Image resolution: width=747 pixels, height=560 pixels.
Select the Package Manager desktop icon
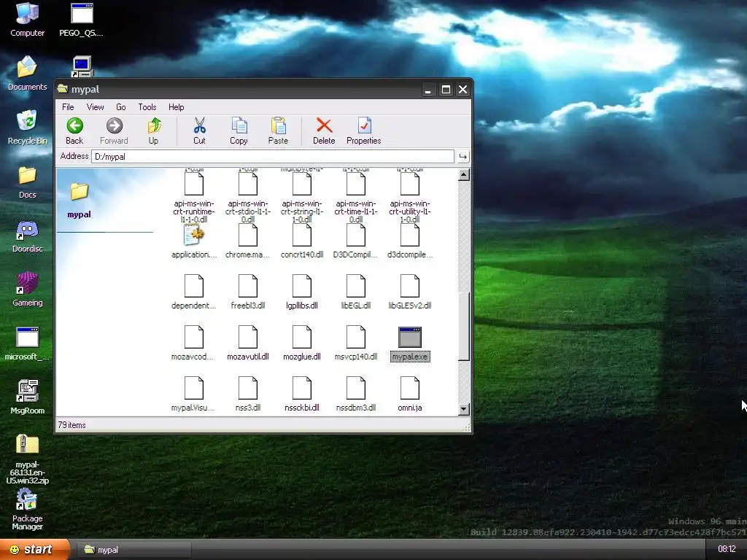tap(27, 510)
